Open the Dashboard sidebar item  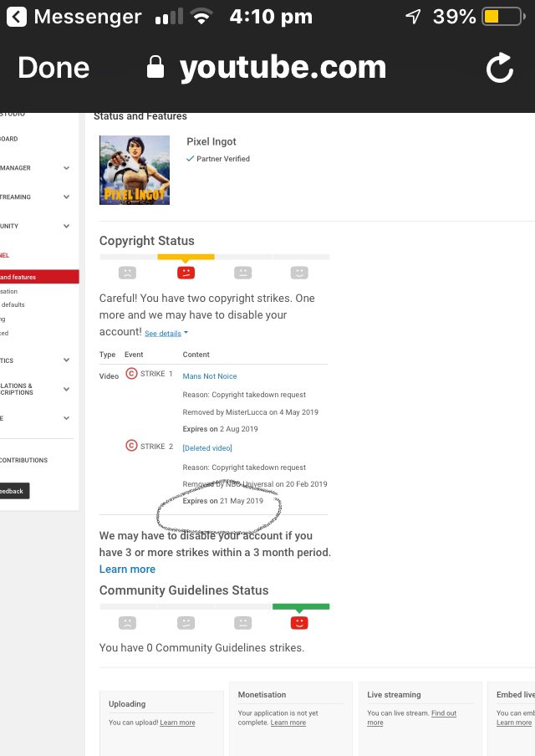9,139
